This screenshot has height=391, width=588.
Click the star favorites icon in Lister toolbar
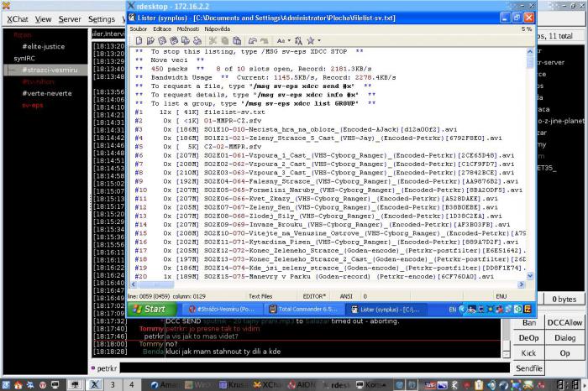tap(311, 40)
